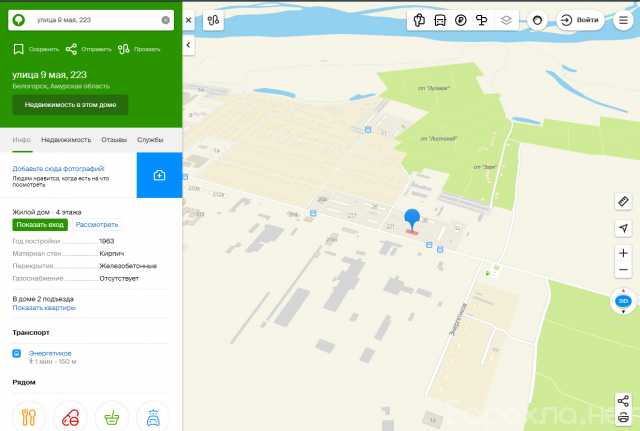Switch to the Недвижимость tab
This screenshot has height=431, width=640.
coord(66,140)
